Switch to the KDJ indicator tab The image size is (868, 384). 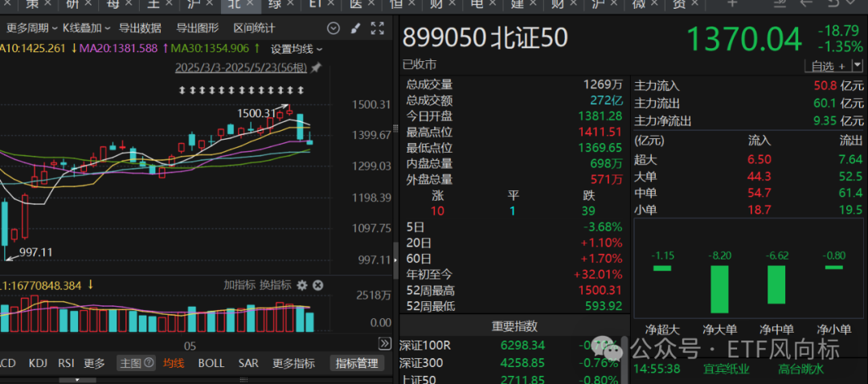(x=38, y=363)
